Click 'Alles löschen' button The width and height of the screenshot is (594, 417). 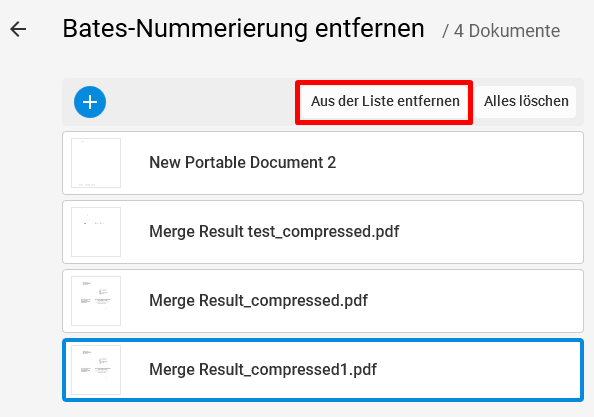pos(526,102)
